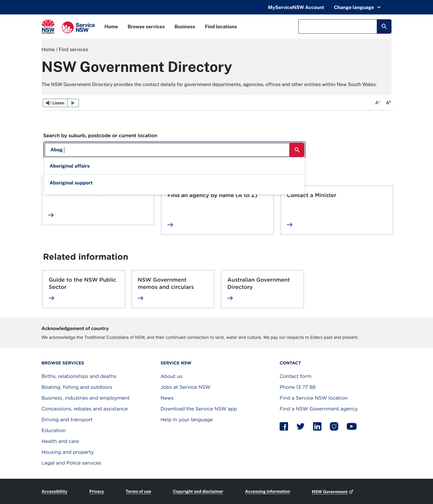Open Health and care link
The image size is (433, 504).
tap(60, 441)
